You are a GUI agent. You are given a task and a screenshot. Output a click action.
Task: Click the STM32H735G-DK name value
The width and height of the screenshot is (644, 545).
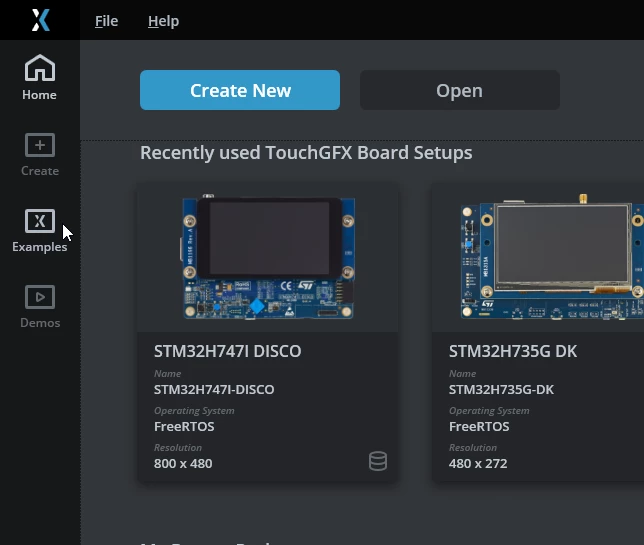pyautogui.click(x=501, y=389)
